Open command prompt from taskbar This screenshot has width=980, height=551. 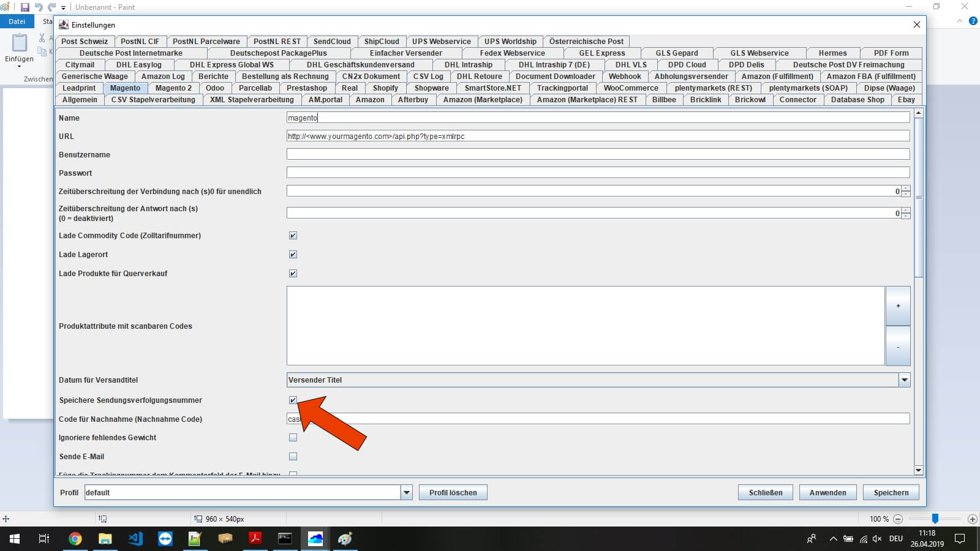(285, 539)
